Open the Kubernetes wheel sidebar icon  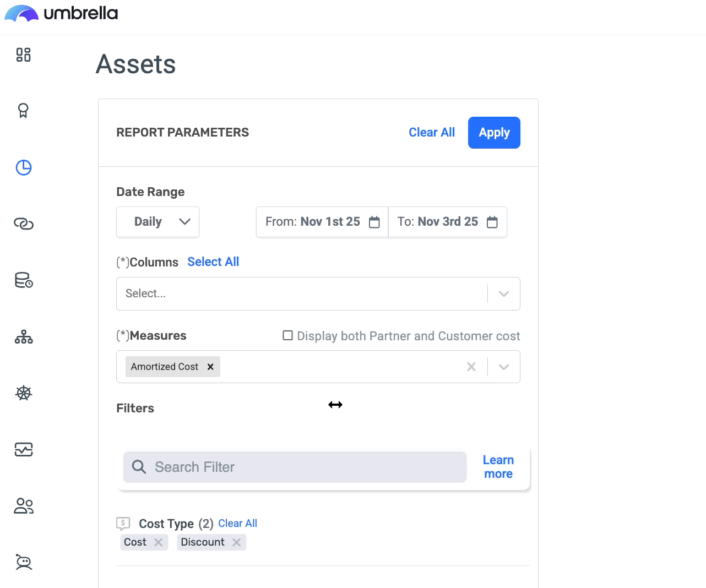[x=24, y=393]
